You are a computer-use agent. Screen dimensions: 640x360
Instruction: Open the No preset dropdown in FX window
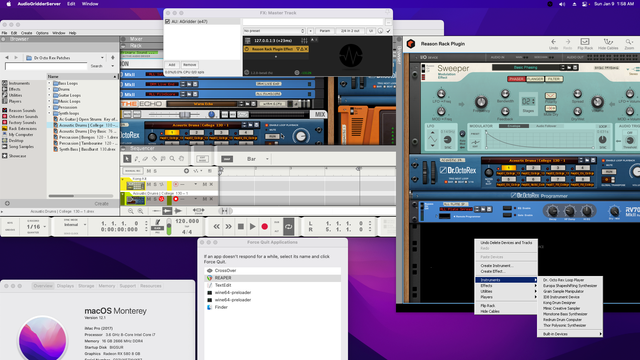point(274,31)
